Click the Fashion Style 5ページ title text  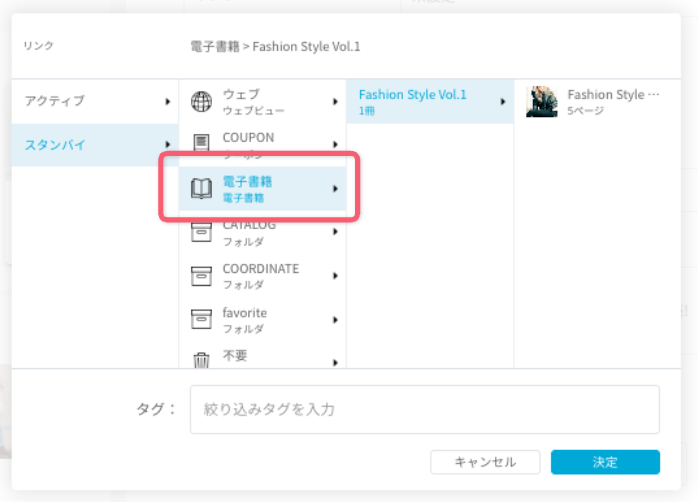[x=613, y=94]
